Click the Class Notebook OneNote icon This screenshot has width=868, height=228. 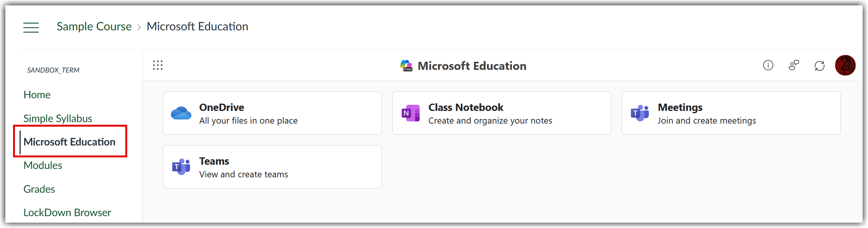tap(410, 112)
